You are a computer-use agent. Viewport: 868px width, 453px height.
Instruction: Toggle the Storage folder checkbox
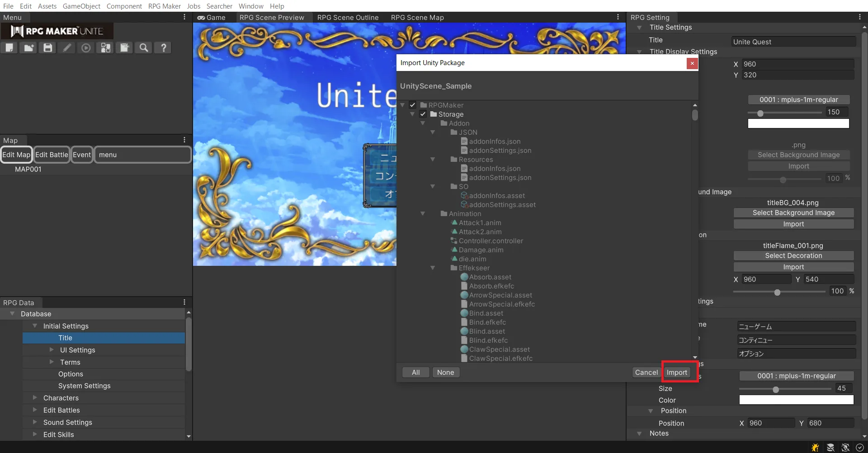pos(423,114)
